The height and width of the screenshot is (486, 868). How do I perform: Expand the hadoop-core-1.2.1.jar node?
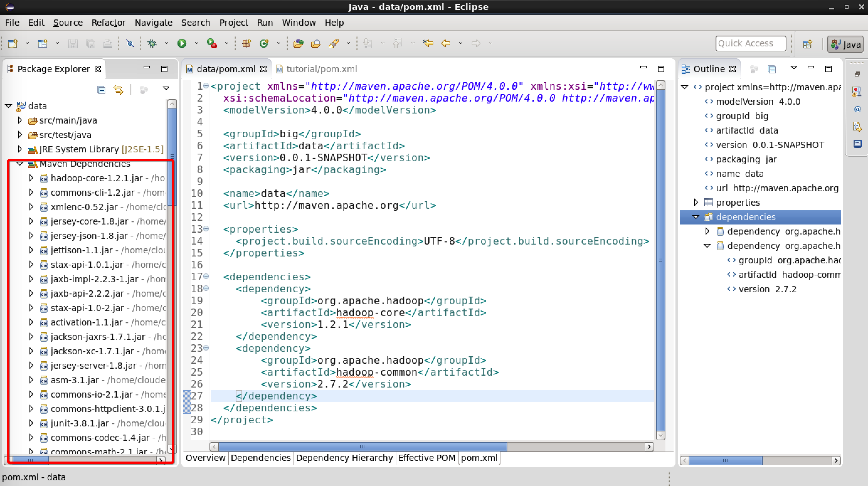[31, 178]
